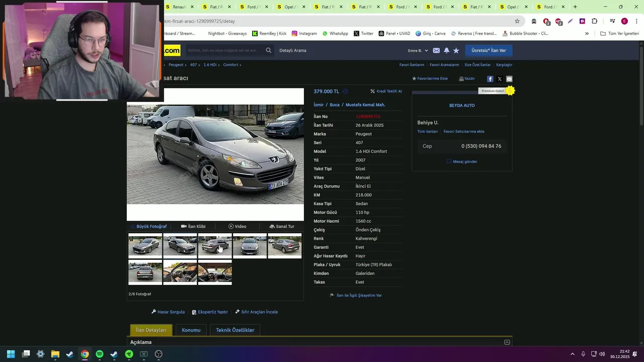644x362 pixels.
Task: Click Detaylı Arama link
Action: [x=293, y=50]
